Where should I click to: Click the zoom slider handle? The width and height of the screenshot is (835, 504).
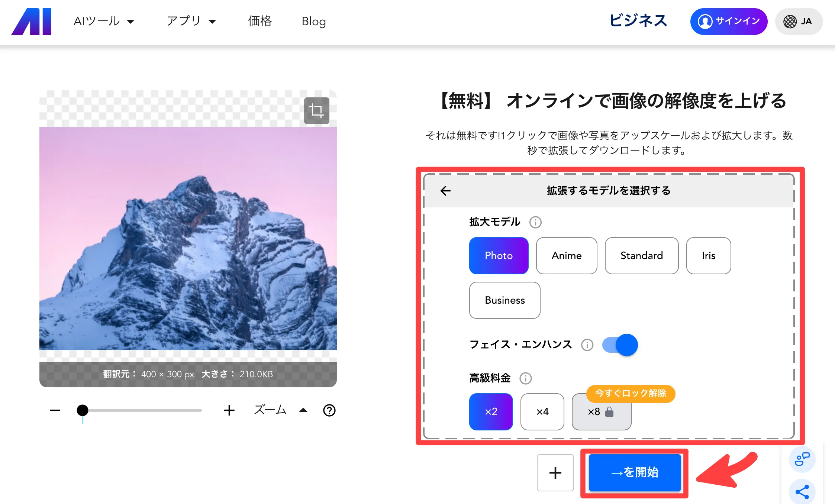[x=83, y=410]
